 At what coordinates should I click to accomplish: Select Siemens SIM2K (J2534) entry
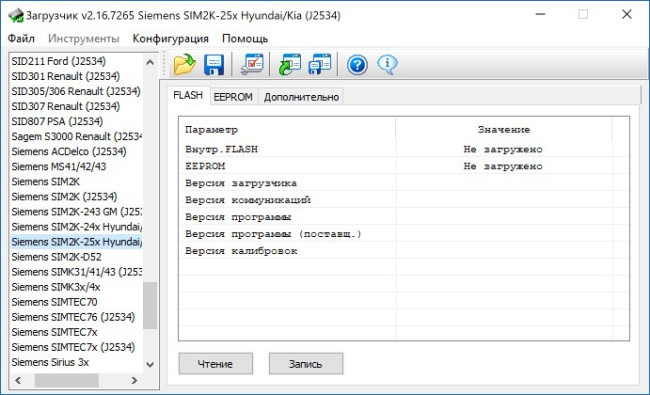tap(76, 196)
